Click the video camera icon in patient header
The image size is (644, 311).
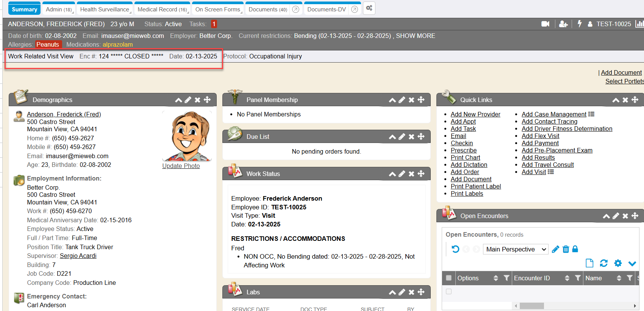click(545, 24)
